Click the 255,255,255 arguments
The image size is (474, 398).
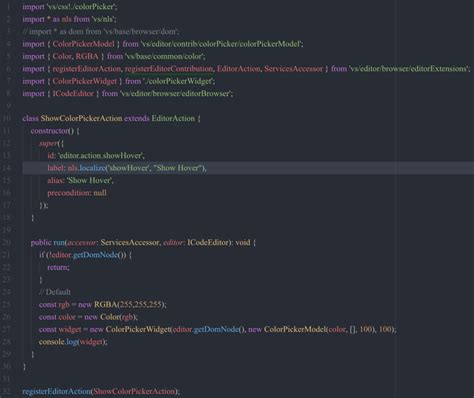point(140,305)
